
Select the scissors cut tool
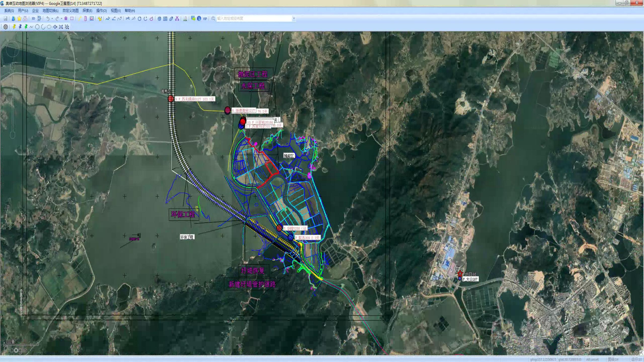pyautogui.click(x=177, y=18)
